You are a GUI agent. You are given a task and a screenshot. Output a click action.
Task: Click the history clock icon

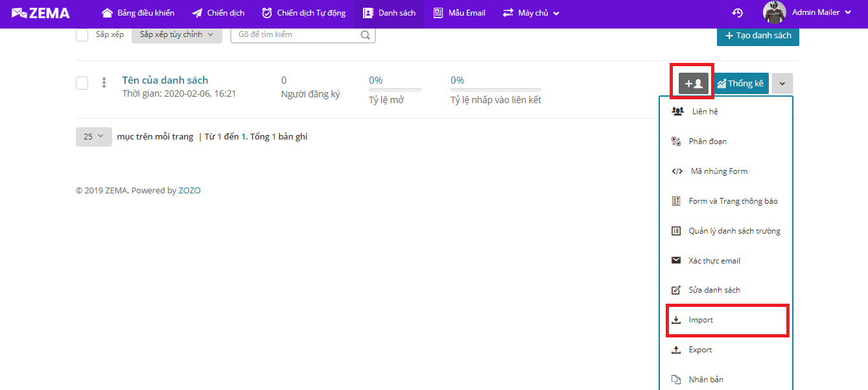737,13
